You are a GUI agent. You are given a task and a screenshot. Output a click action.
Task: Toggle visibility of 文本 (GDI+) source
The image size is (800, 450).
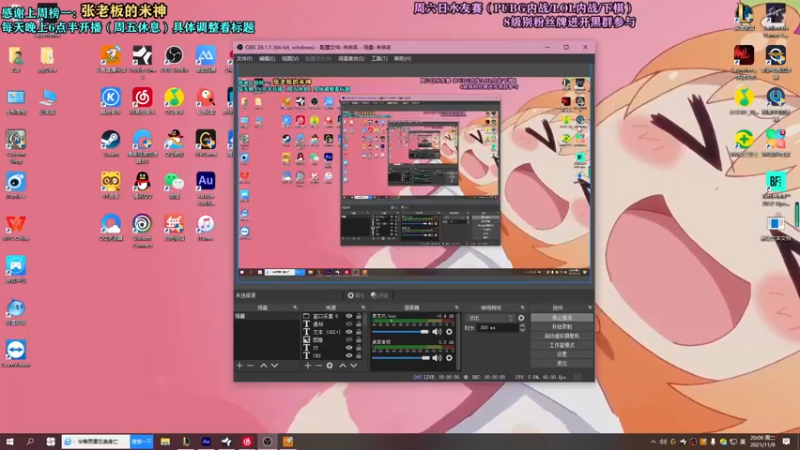tap(349, 332)
